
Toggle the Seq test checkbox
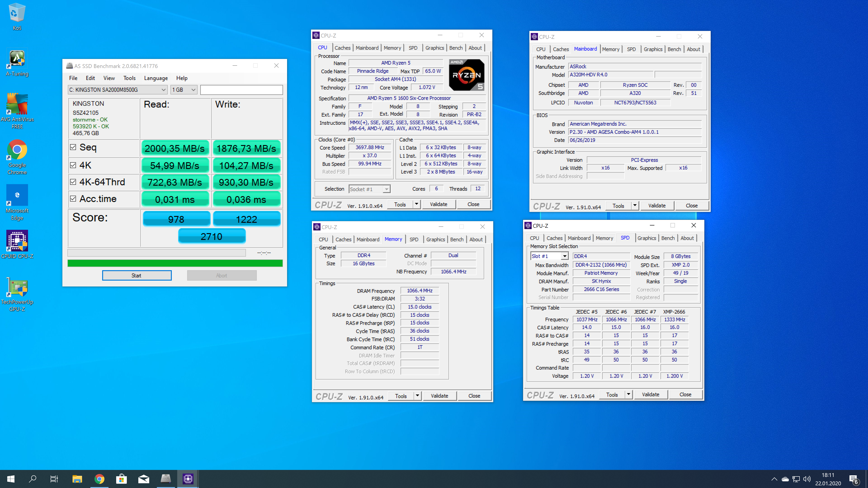(73, 147)
